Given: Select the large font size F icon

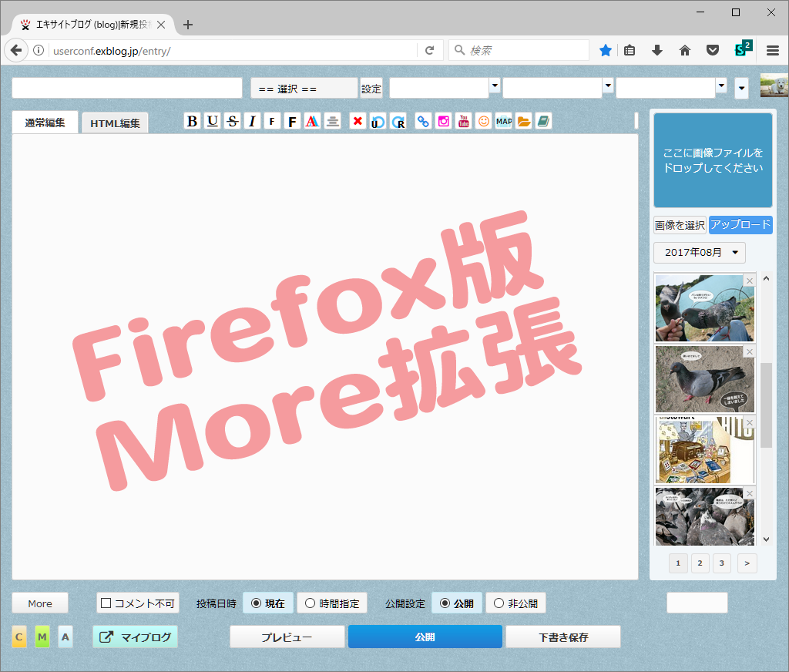Looking at the screenshot, I should 292,121.
